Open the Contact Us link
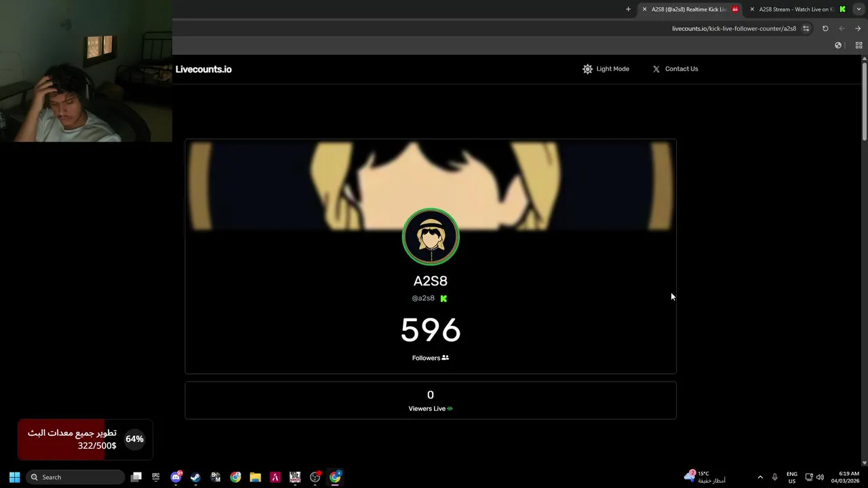Image resolution: width=868 pixels, height=488 pixels. (x=675, y=69)
